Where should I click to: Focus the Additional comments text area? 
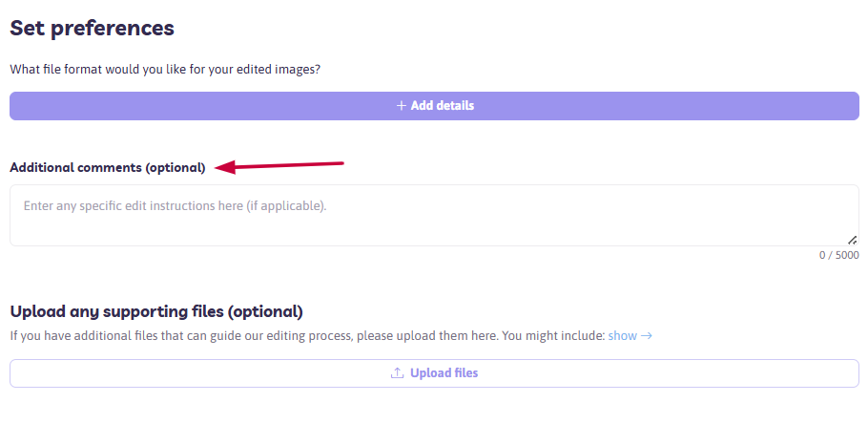[434, 215]
